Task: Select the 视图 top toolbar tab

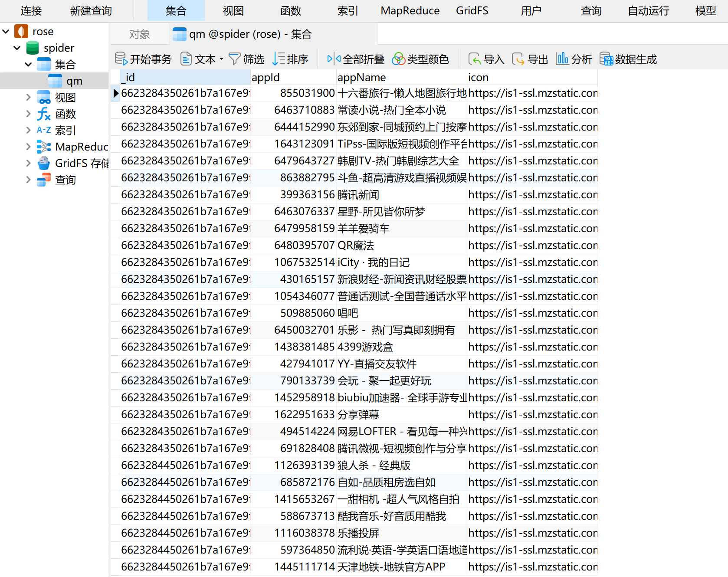Action: [233, 10]
